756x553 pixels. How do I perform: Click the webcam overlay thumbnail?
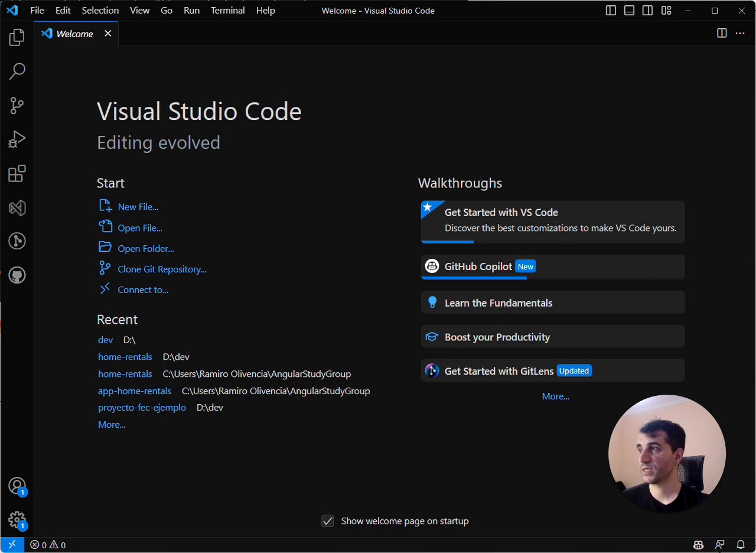667,454
